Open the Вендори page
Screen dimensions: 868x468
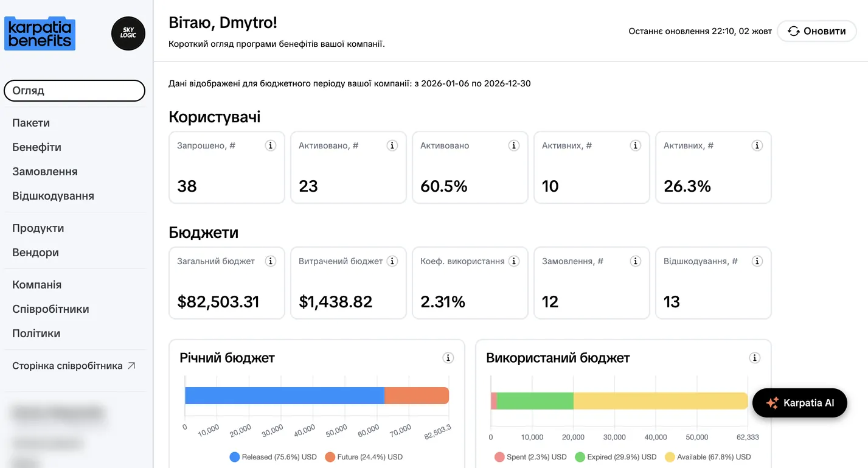35,253
